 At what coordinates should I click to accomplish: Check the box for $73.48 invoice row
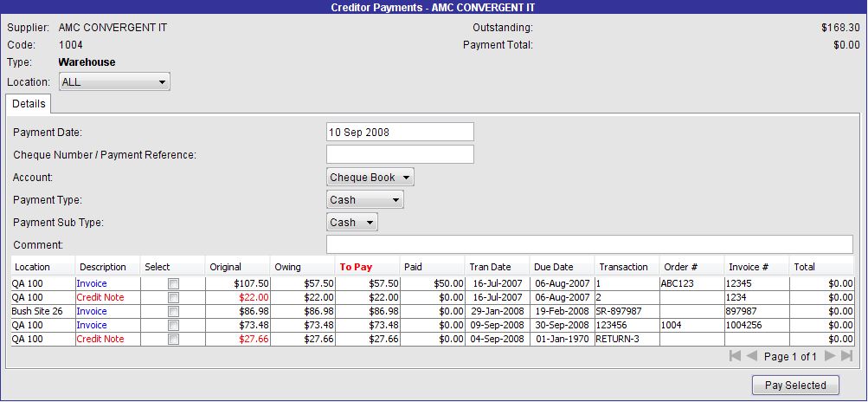(x=173, y=325)
